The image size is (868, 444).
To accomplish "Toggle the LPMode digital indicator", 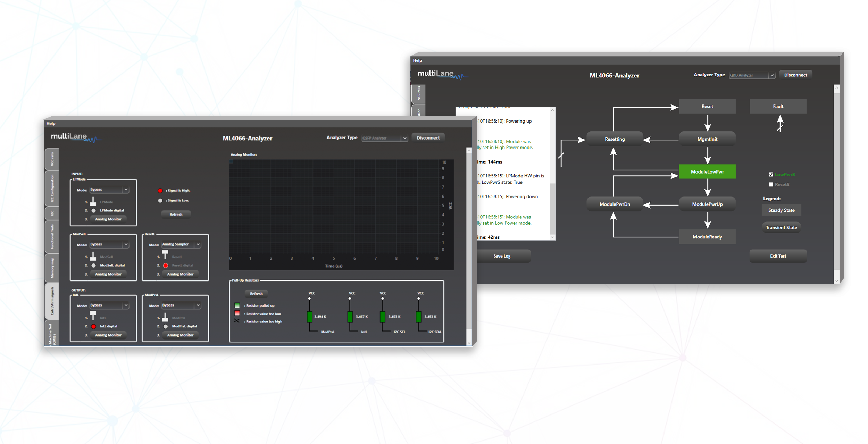I will 94,211.
